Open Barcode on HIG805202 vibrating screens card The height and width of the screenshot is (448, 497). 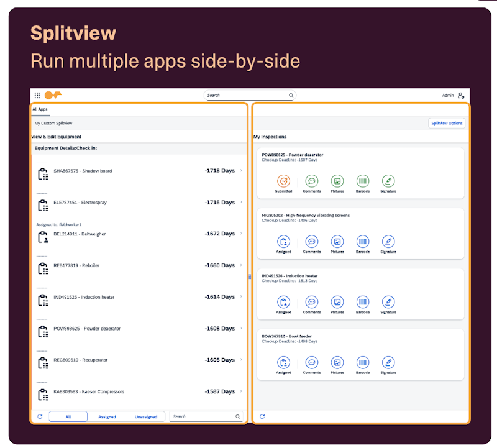(363, 242)
